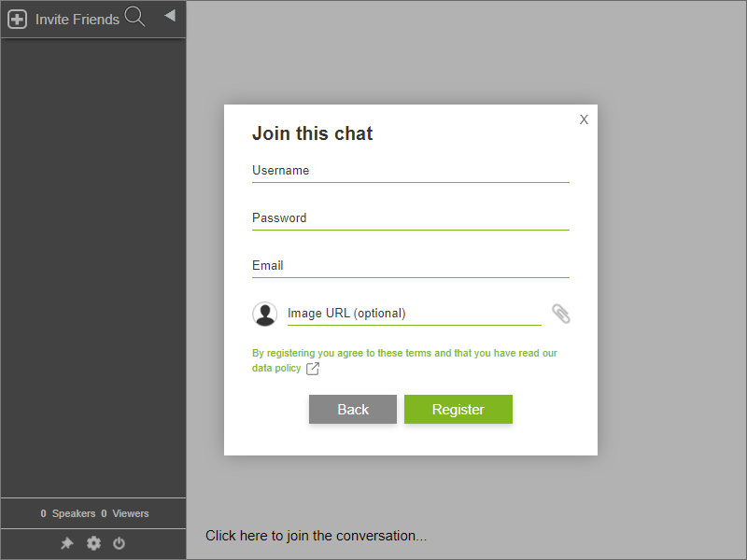This screenshot has width=747, height=560.
Task: Focus the Username input field
Action: coord(410,171)
